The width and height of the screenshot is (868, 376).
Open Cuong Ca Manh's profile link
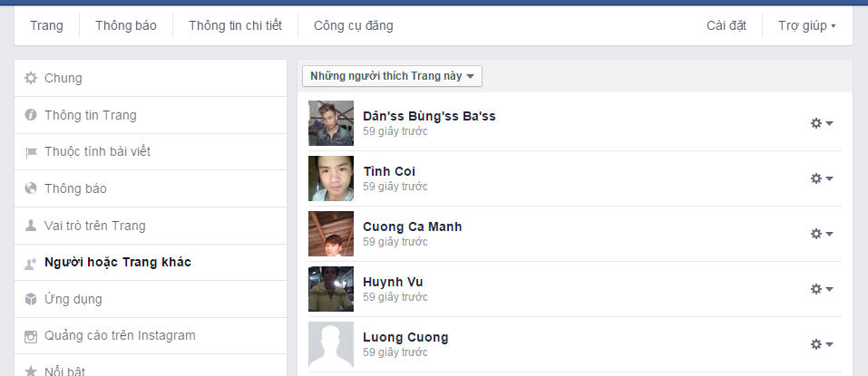[412, 227]
